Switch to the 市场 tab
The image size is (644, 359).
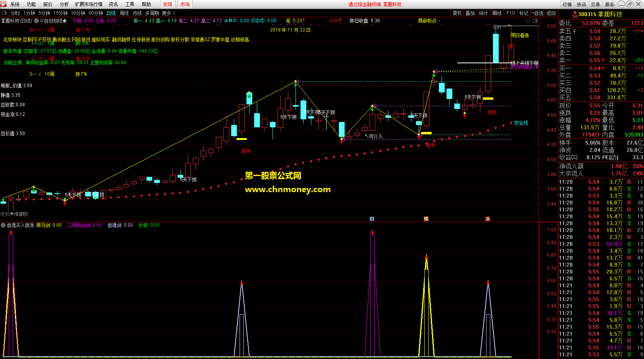coord(185,4)
